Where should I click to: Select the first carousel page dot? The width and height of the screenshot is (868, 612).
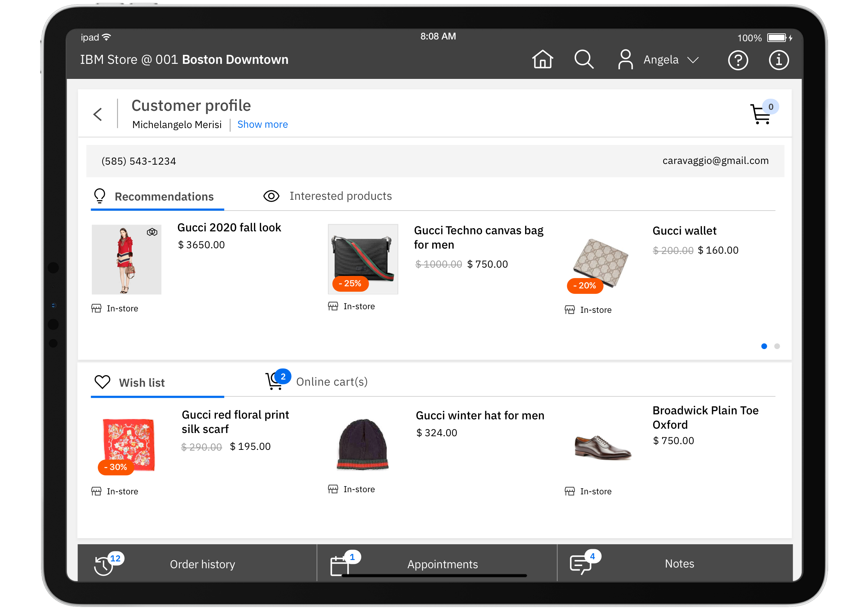coord(764,346)
